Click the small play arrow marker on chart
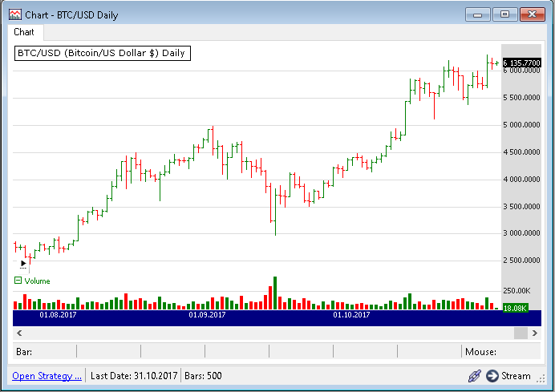Viewport: 555px width, 392px height. tap(23, 263)
